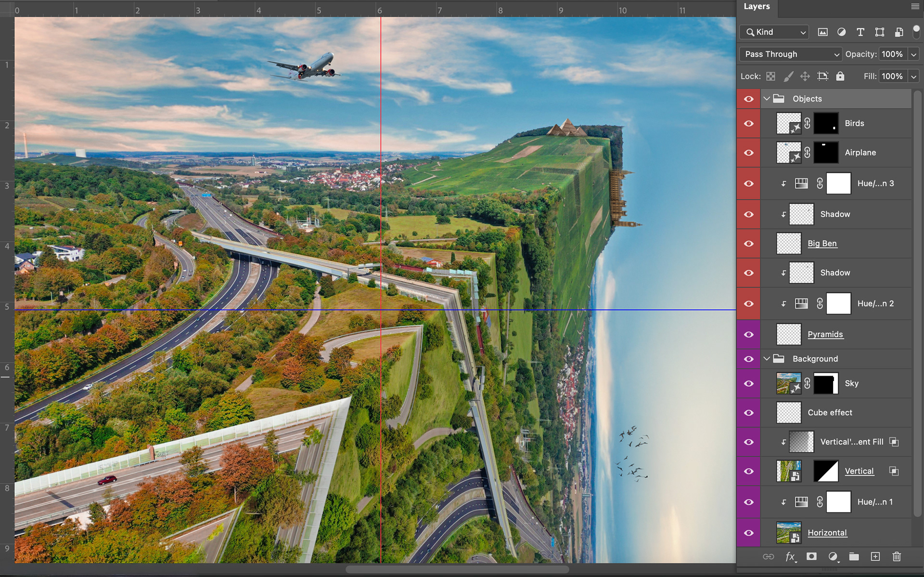Hide the Sky layer

[749, 384]
